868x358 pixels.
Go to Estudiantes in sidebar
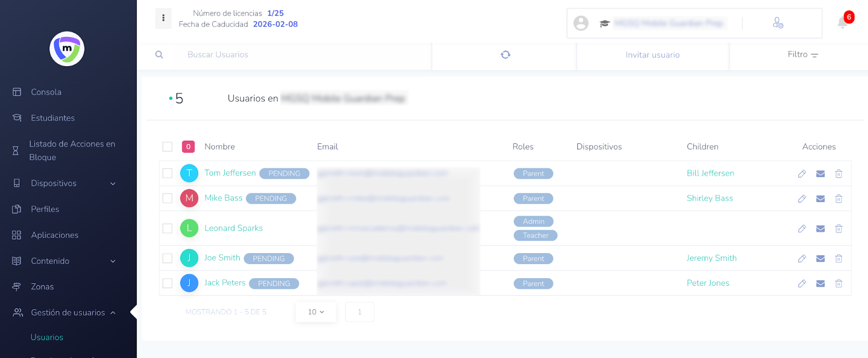[53, 118]
